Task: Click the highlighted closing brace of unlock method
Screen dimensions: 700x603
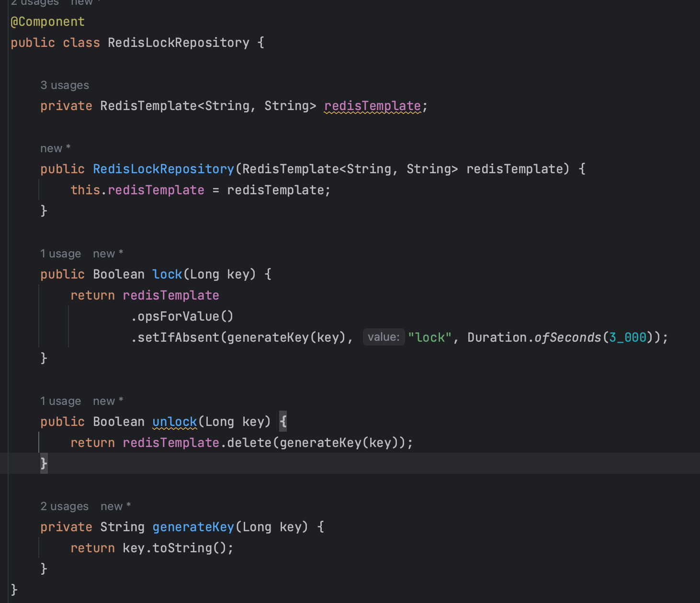Action: pyautogui.click(x=44, y=463)
